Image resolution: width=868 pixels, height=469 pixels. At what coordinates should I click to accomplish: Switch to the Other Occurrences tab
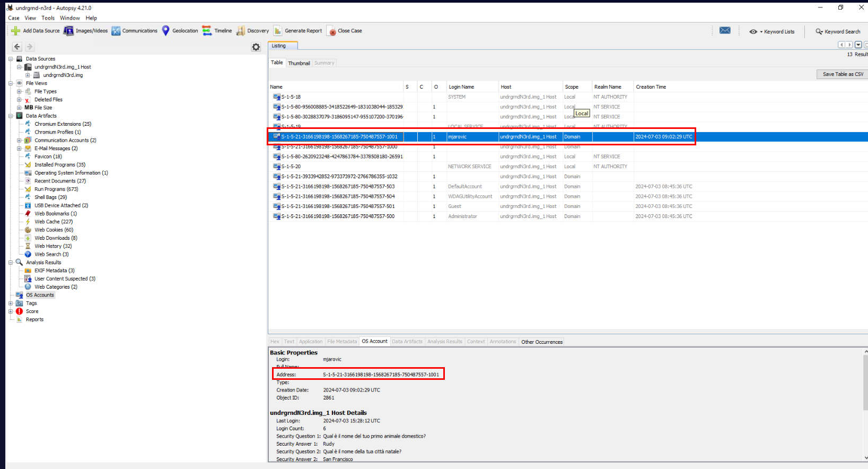click(x=542, y=342)
